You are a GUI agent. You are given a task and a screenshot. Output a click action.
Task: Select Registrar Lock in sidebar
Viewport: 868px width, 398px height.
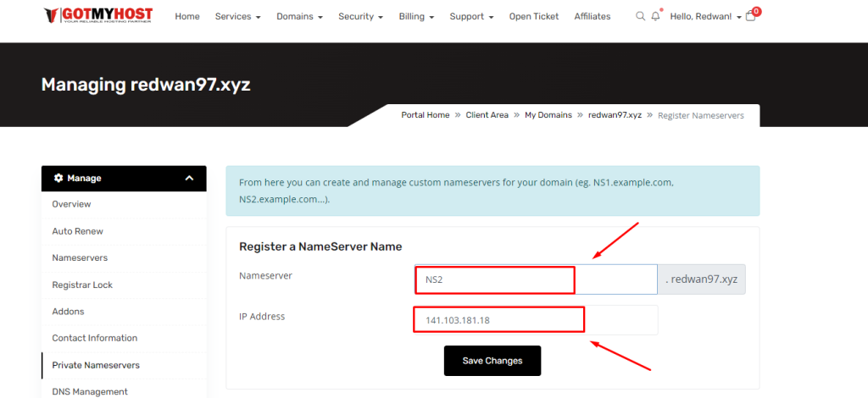(82, 285)
